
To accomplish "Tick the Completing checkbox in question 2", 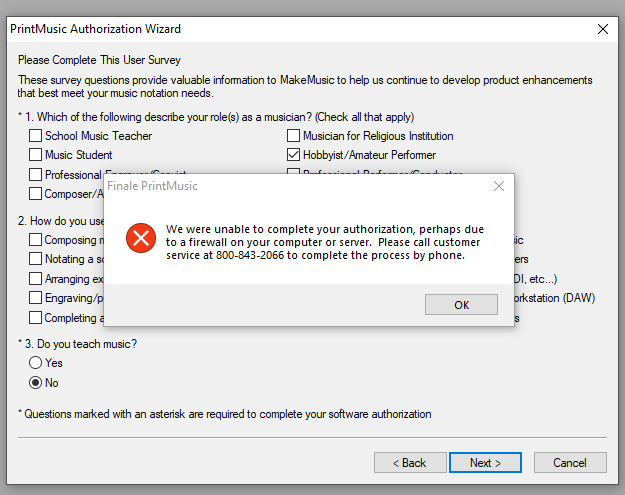I will 36,318.
